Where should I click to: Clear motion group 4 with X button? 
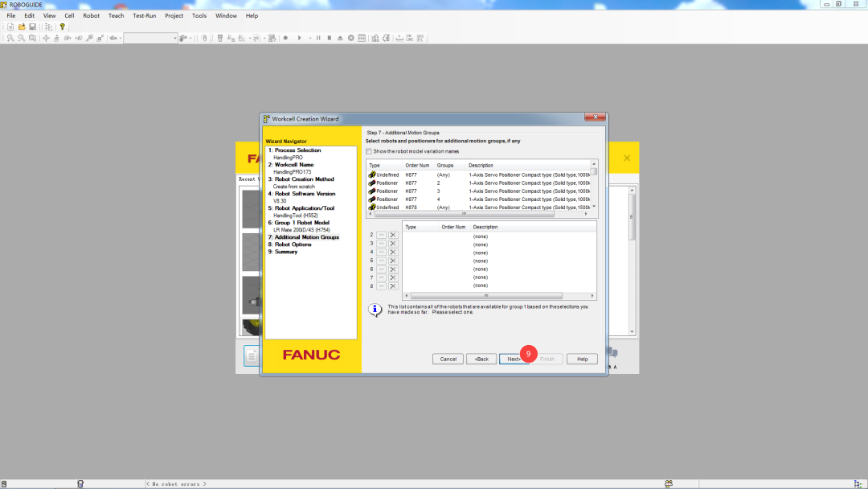point(393,252)
